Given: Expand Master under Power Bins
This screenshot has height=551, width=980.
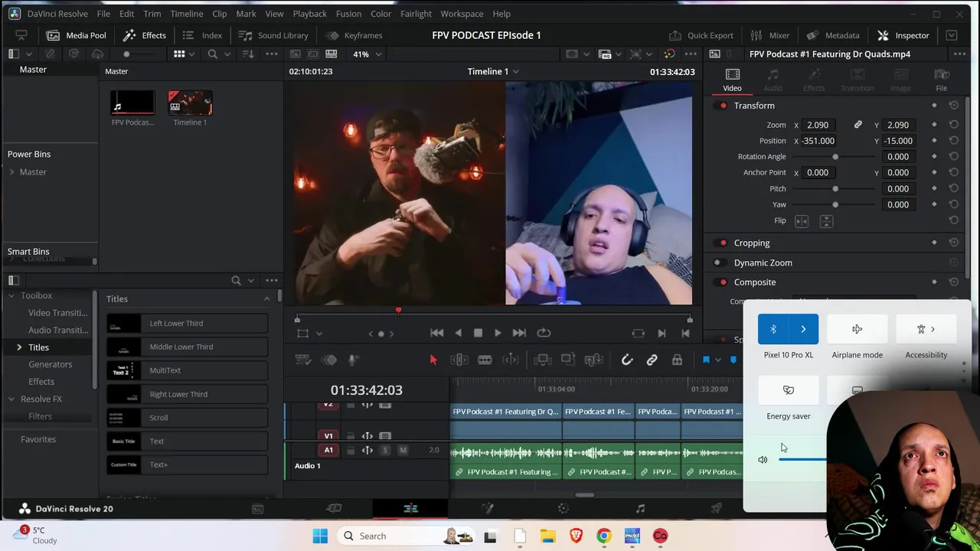Looking at the screenshot, I should pos(11,172).
